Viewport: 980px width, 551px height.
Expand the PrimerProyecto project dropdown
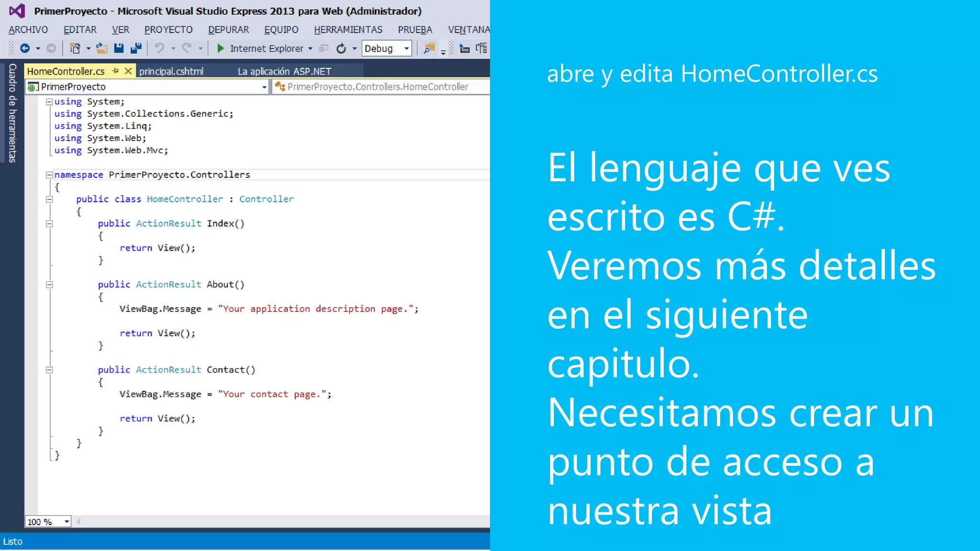tap(264, 87)
